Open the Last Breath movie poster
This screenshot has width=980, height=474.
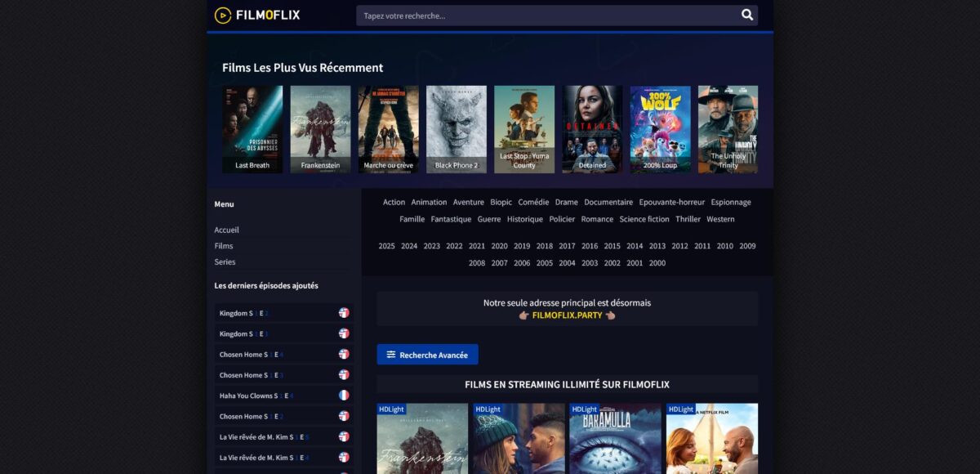(x=252, y=129)
